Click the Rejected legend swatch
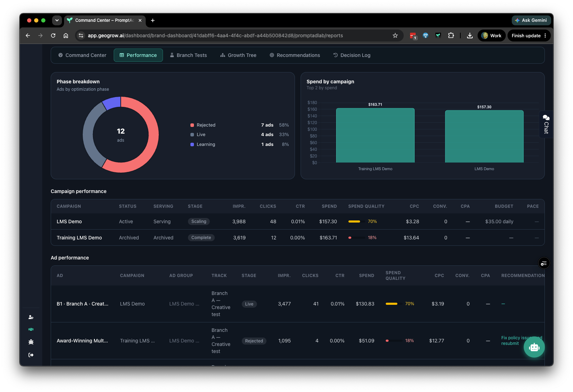Viewport: 573px width, 392px height. pos(192,125)
